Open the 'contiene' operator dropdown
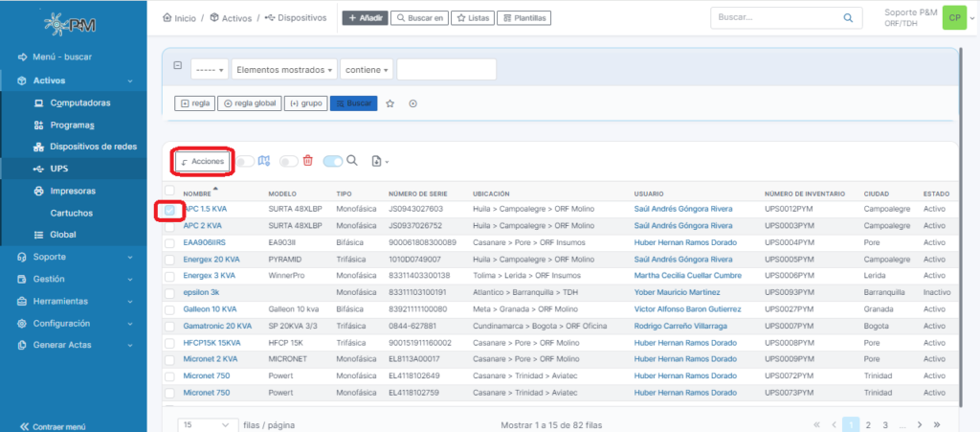 click(366, 70)
